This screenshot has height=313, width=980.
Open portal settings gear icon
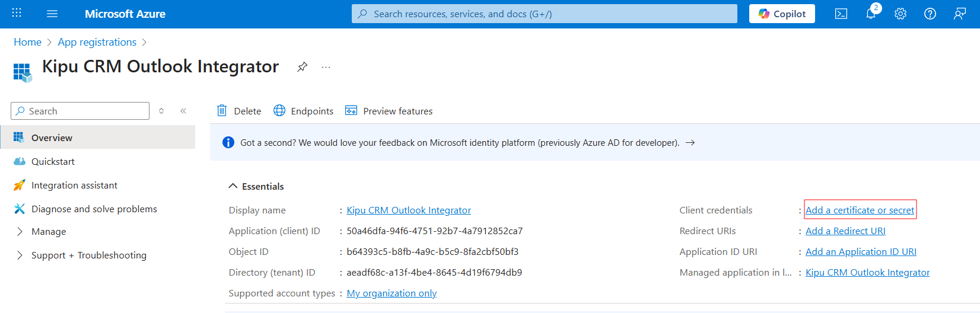[900, 14]
